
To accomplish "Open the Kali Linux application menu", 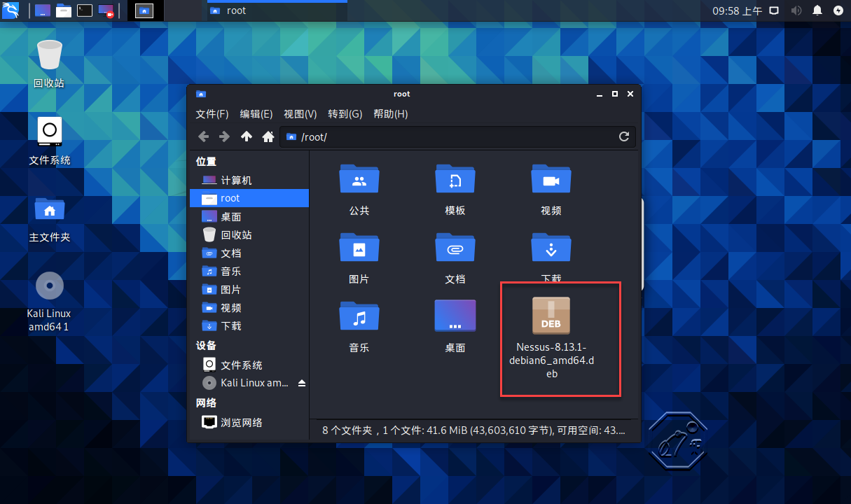I will click(x=10, y=10).
